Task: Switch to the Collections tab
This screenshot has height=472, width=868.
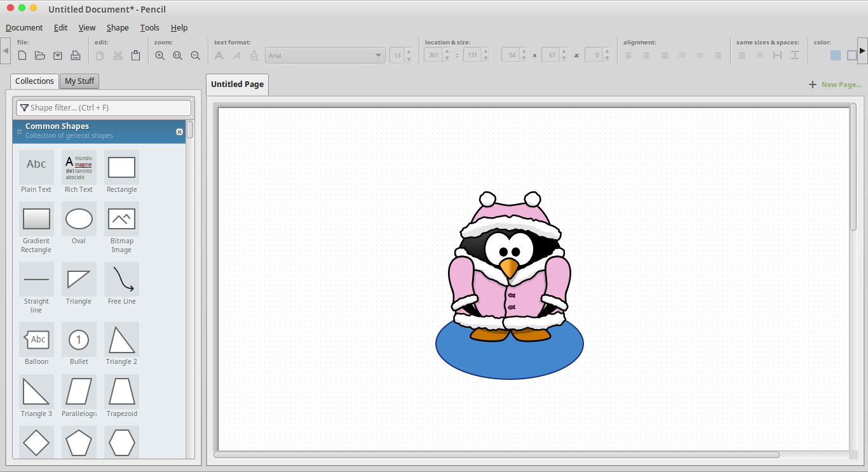Action: [x=34, y=81]
